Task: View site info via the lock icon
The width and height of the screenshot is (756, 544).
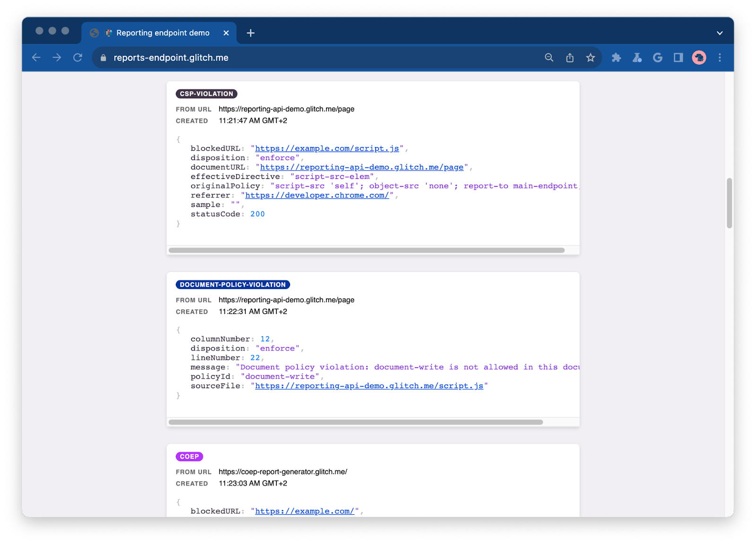Action: tap(103, 58)
